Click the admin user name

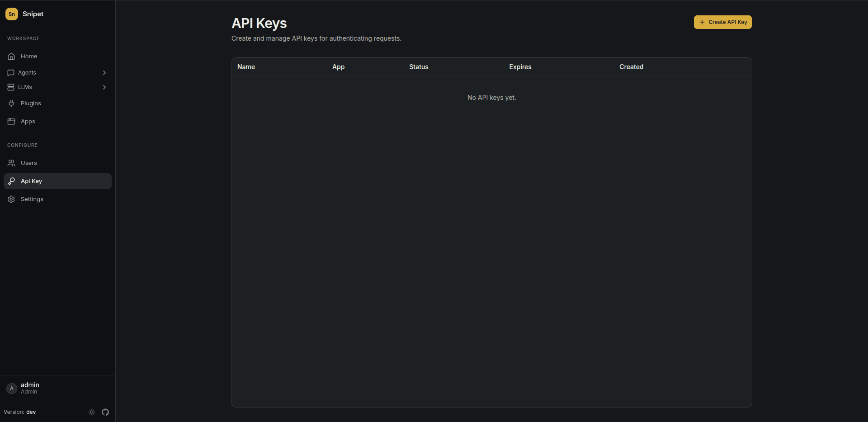30,385
